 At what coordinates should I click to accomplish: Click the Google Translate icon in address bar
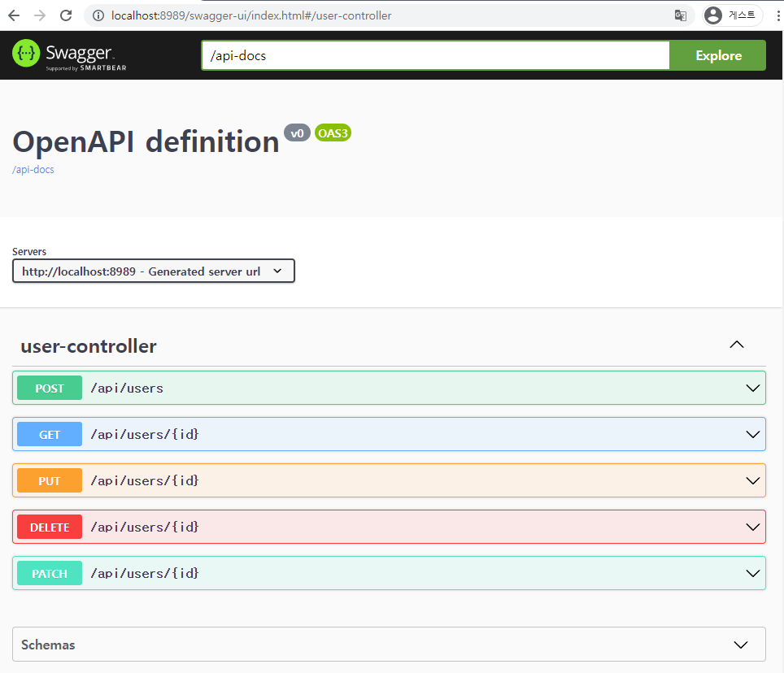click(680, 15)
